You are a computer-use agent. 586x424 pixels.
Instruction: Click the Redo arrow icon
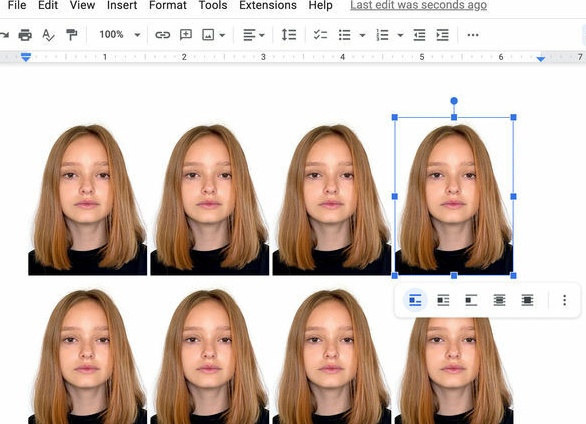(4, 35)
